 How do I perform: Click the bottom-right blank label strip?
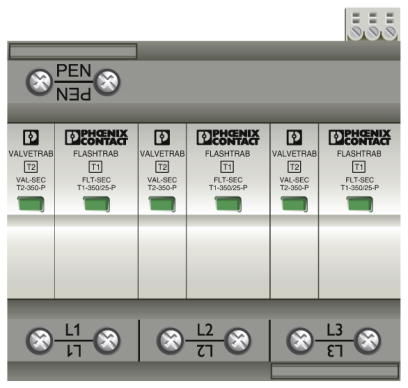(x=335, y=372)
